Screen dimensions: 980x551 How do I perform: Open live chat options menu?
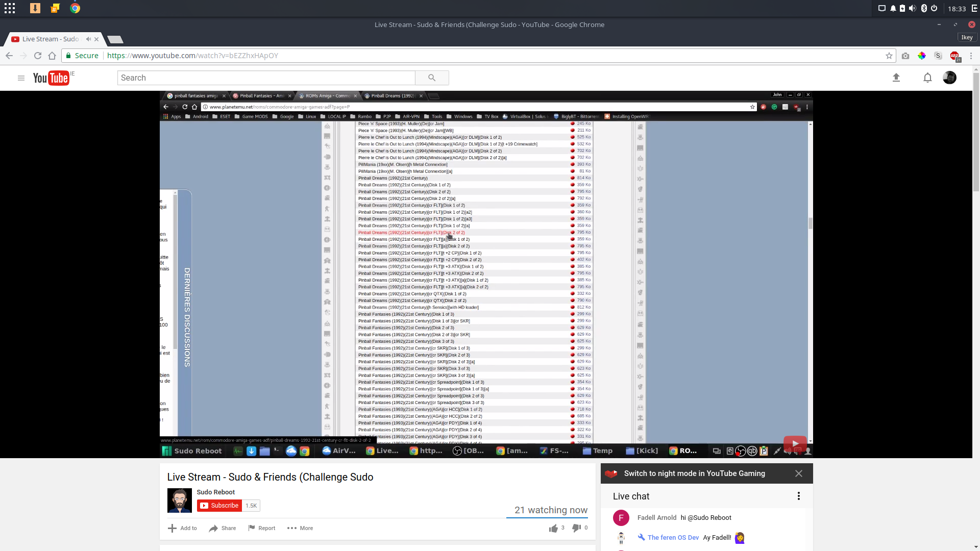tap(799, 496)
